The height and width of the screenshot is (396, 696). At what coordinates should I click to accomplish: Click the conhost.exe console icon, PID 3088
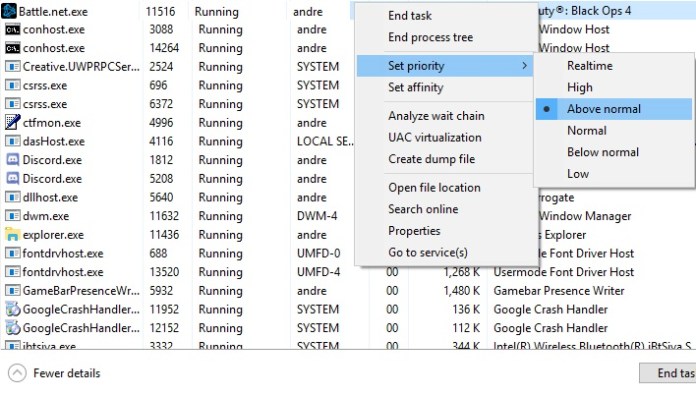pos(12,29)
